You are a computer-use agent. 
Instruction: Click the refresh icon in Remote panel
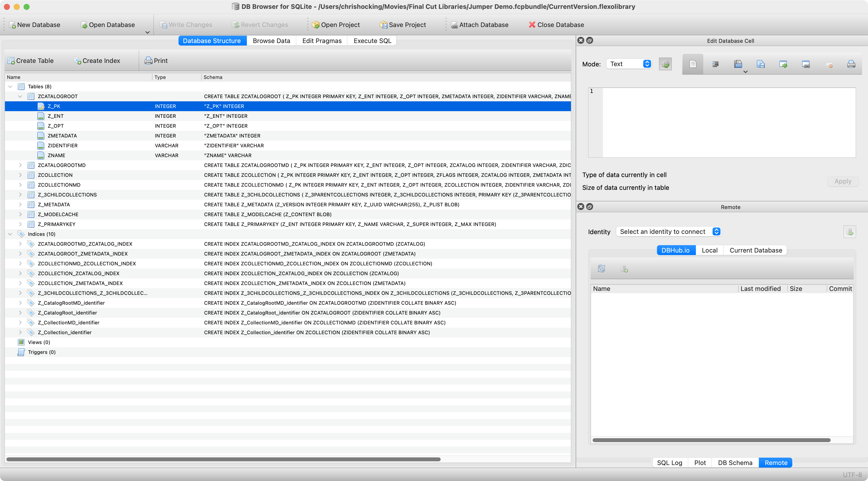(x=601, y=269)
